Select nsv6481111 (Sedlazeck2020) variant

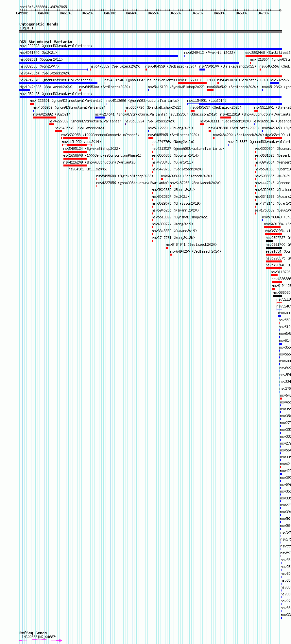click(225, 121)
